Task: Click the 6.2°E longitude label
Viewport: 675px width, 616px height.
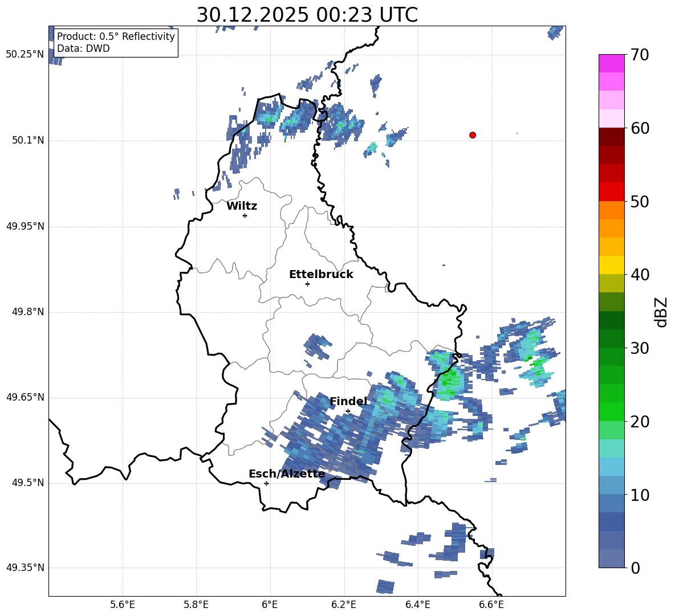Action: (344, 605)
